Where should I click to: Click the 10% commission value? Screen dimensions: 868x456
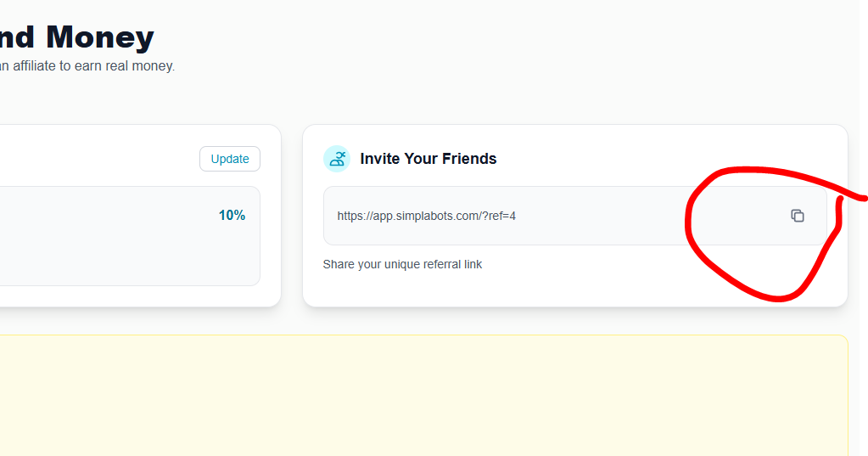pyautogui.click(x=232, y=215)
